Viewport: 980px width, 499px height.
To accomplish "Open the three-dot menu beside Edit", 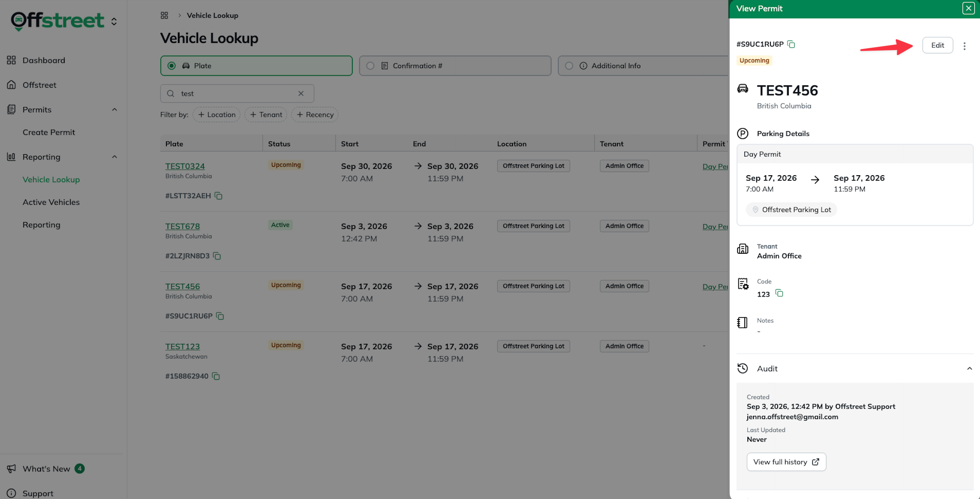I will click(x=964, y=46).
